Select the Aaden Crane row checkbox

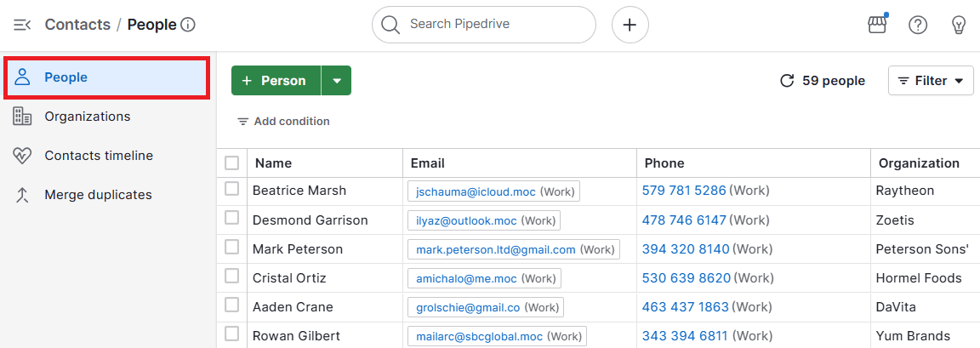coord(232,305)
